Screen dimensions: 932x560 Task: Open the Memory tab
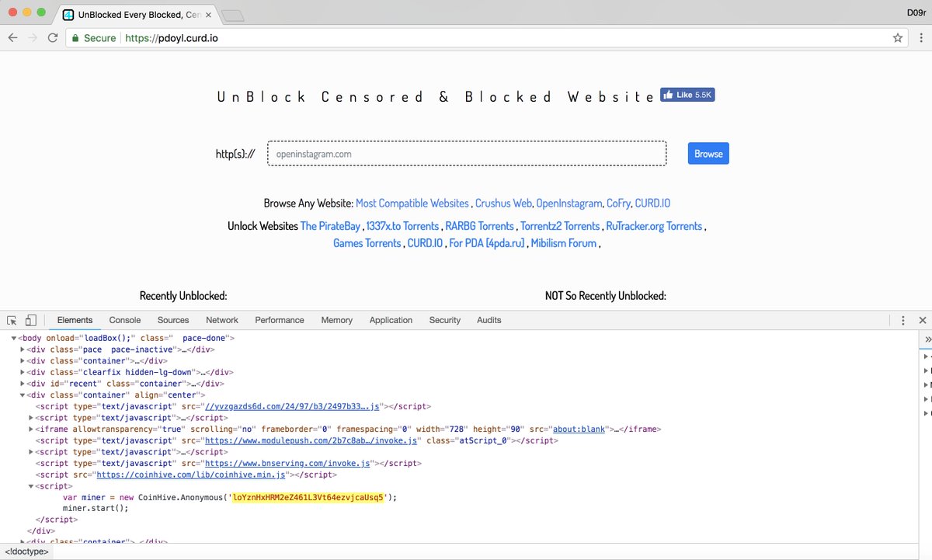[x=336, y=320]
